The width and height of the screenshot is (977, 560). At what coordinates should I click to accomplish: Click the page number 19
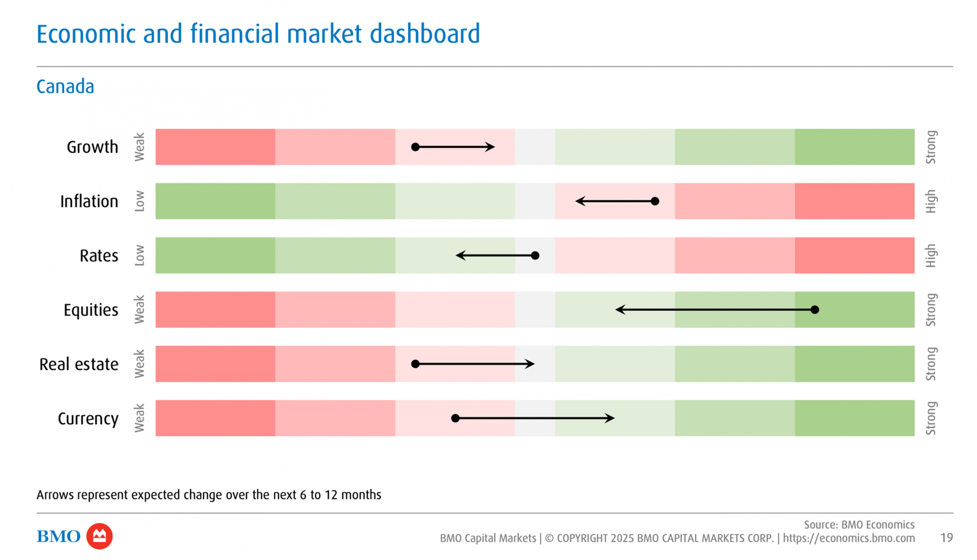946,538
